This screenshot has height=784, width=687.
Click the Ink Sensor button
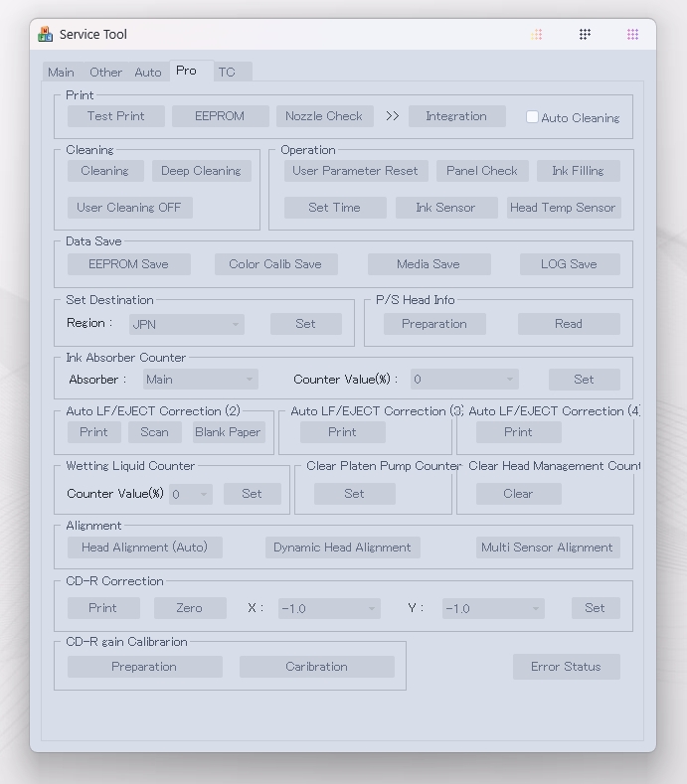(x=444, y=208)
